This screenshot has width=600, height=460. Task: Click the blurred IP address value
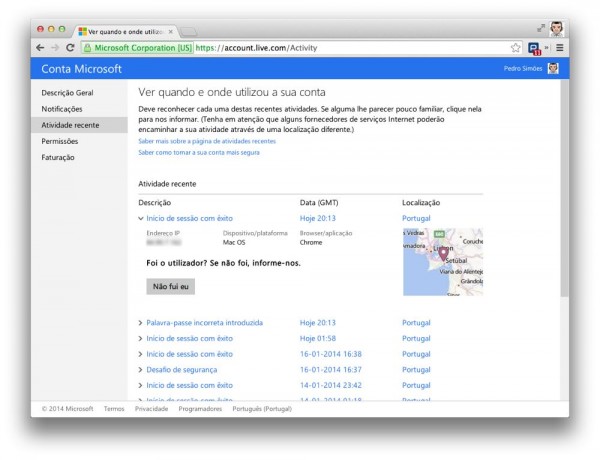(164, 242)
